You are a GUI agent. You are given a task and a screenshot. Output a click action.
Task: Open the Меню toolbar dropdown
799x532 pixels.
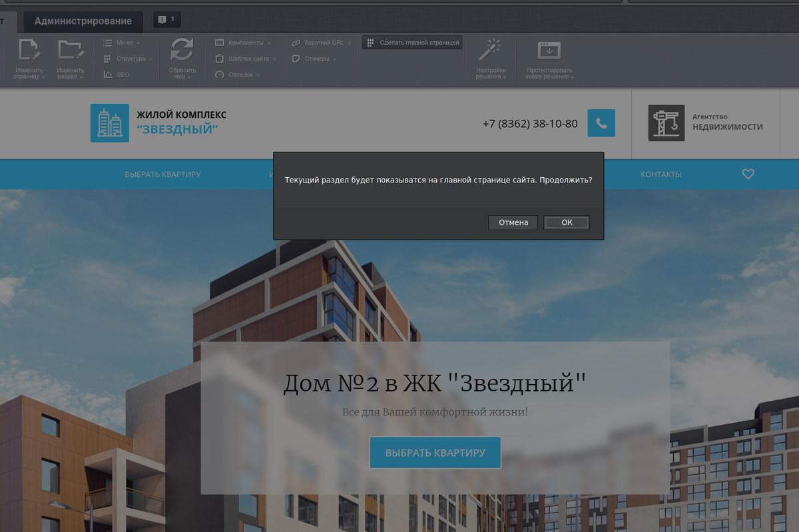point(122,43)
